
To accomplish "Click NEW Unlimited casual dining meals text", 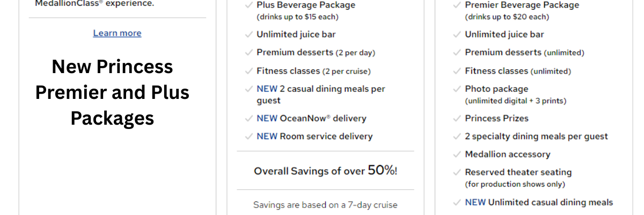I will (x=539, y=203).
